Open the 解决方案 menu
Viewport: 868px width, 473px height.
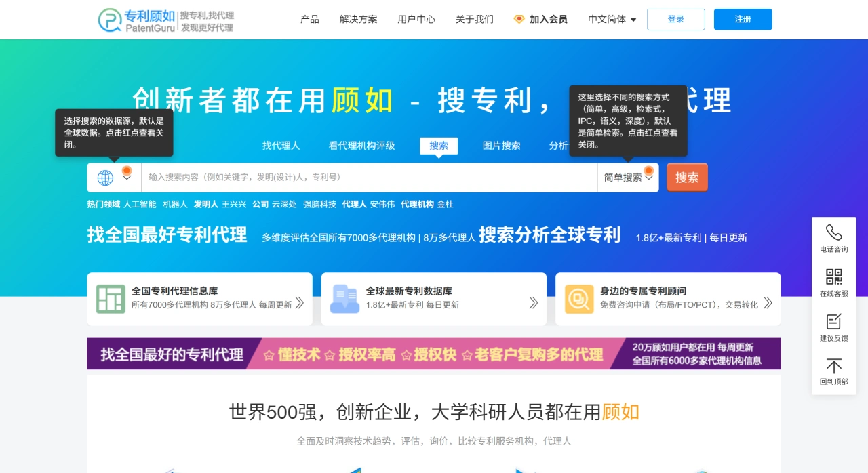tap(358, 20)
